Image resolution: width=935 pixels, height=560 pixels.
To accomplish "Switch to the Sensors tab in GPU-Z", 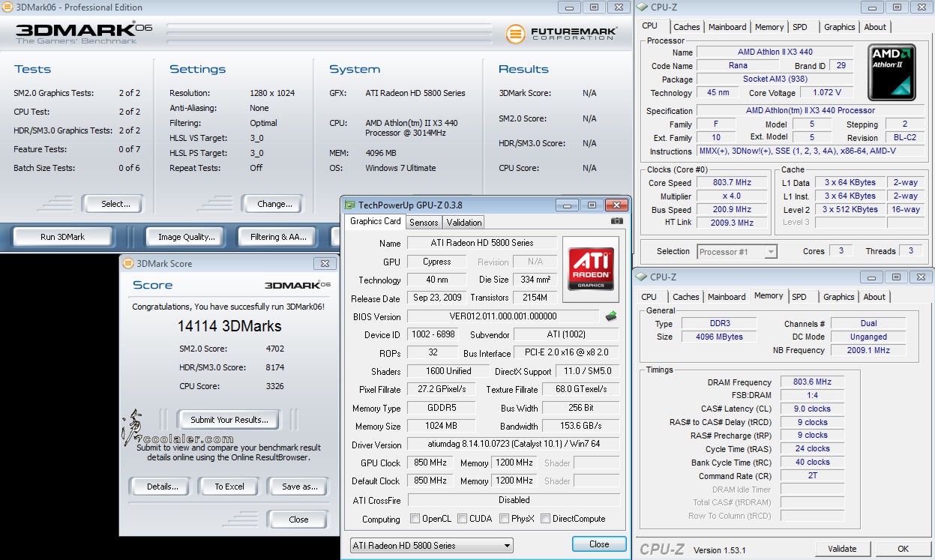I will click(x=424, y=222).
